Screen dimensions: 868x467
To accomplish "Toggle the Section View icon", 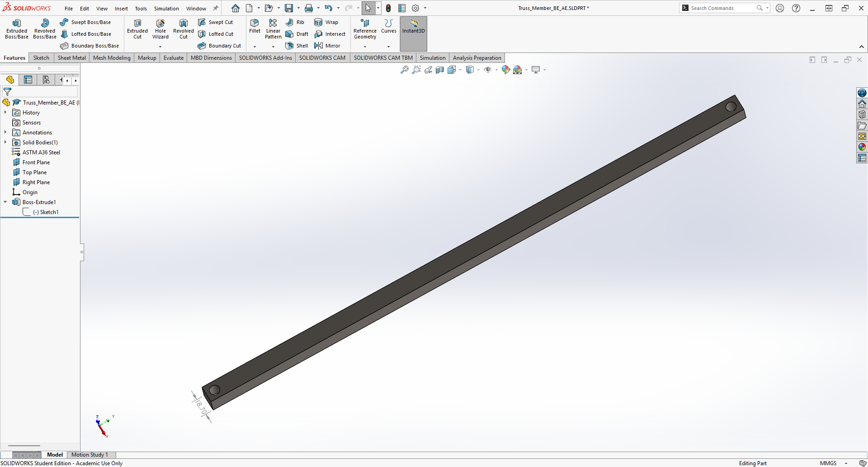I will [x=440, y=70].
